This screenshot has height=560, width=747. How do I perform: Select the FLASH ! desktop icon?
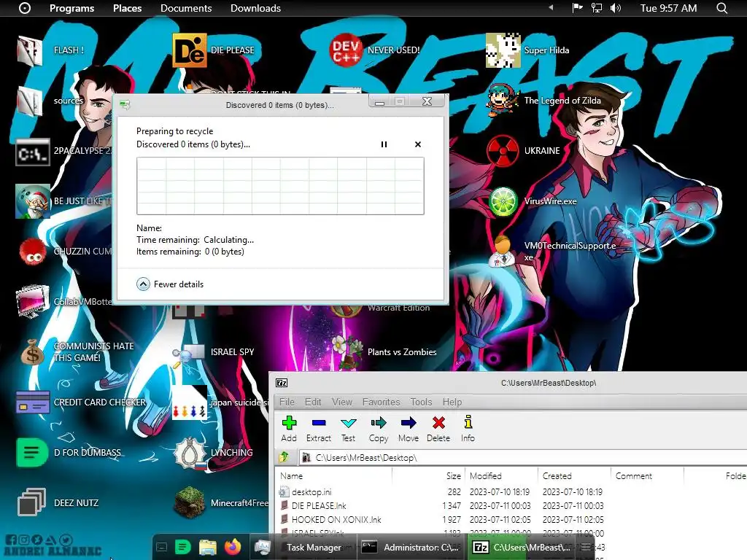click(31, 50)
